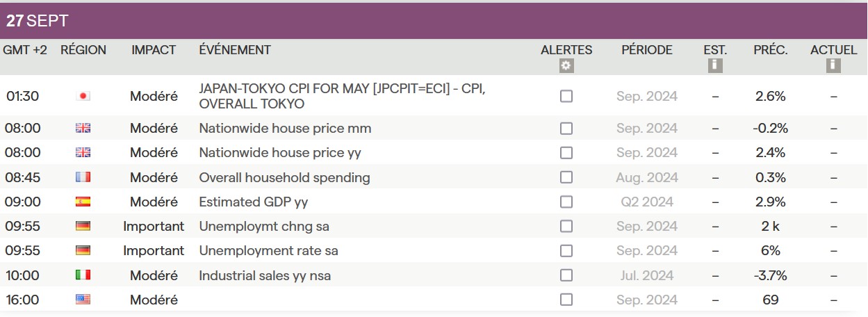Click the United States flag icon
Screen dimensions: 868x317
coord(83,300)
